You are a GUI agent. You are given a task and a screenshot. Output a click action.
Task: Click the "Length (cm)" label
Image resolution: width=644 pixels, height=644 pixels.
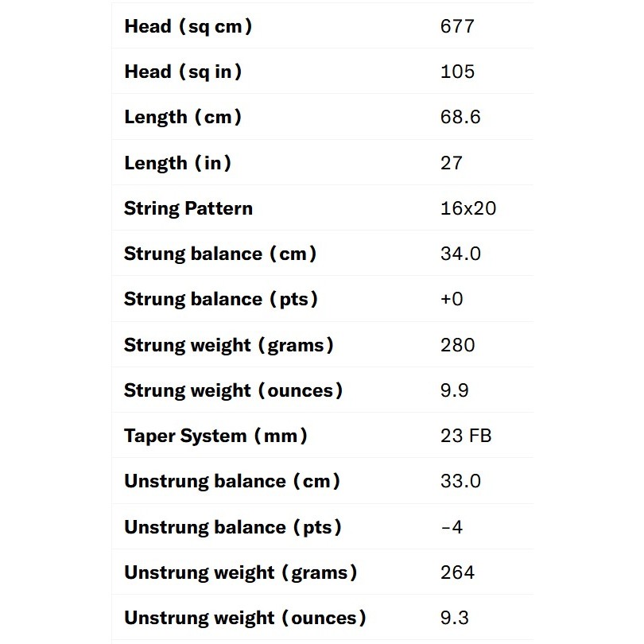point(183,117)
